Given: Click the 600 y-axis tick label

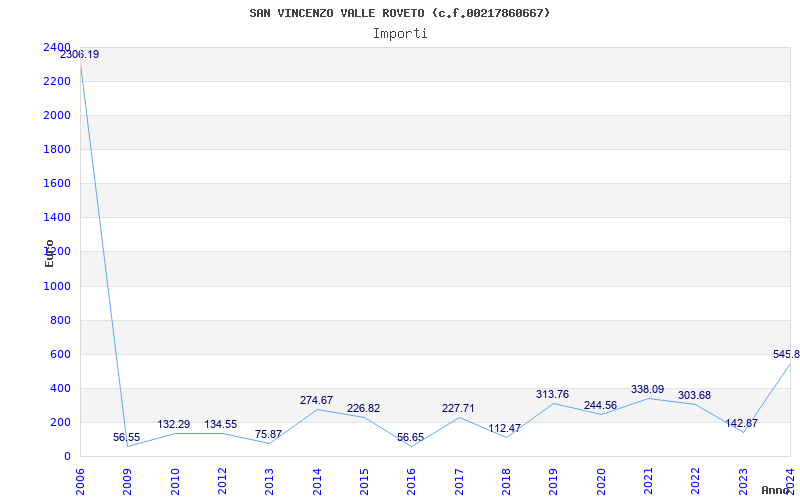Looking at the screenshot, I should tap(60, 354).
